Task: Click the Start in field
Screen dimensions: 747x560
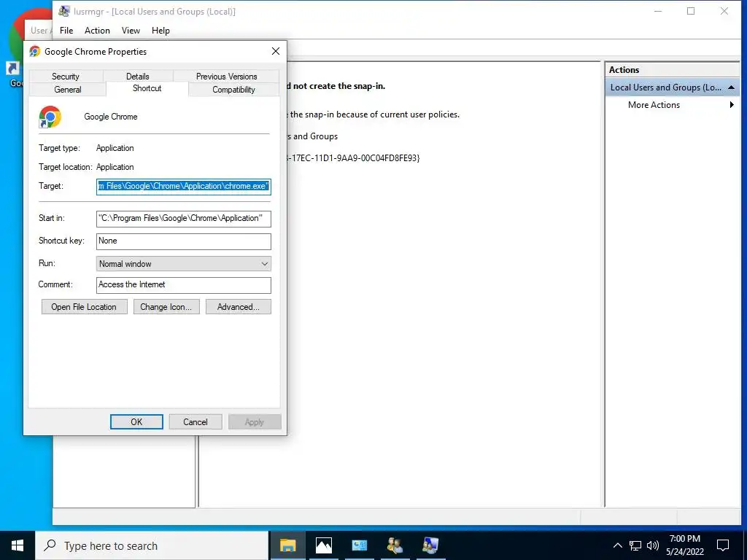Action: (x=183, y=219)
